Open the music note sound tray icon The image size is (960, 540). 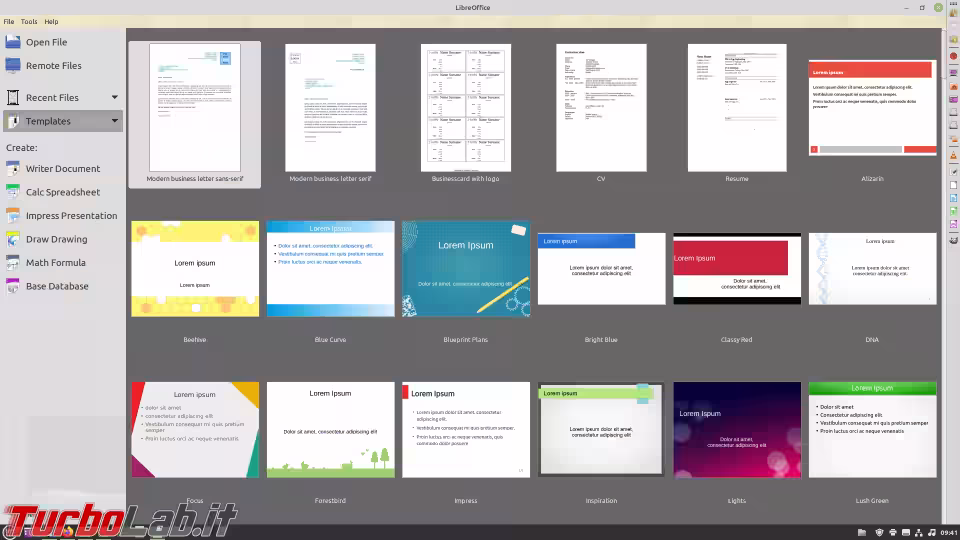click(931, 533)
